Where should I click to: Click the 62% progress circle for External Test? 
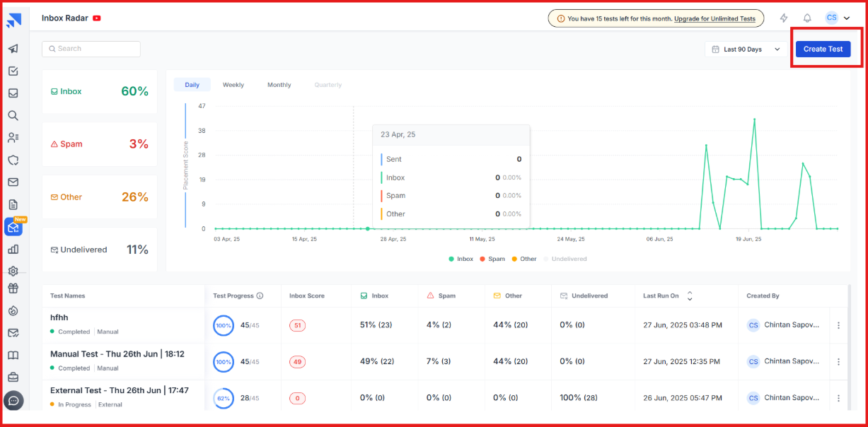(224, 398)
